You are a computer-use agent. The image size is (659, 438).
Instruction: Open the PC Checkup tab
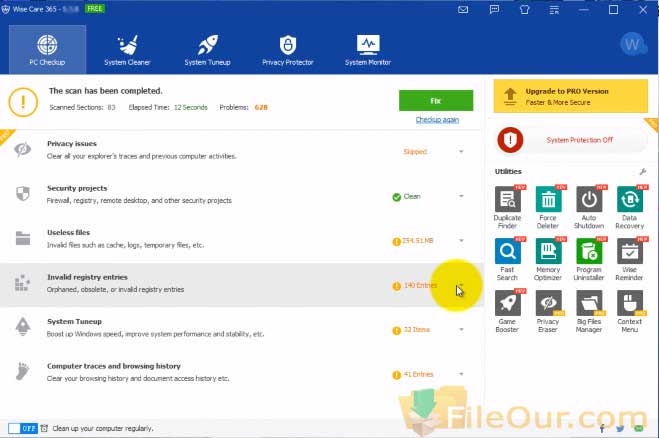[x=47, y=50]
